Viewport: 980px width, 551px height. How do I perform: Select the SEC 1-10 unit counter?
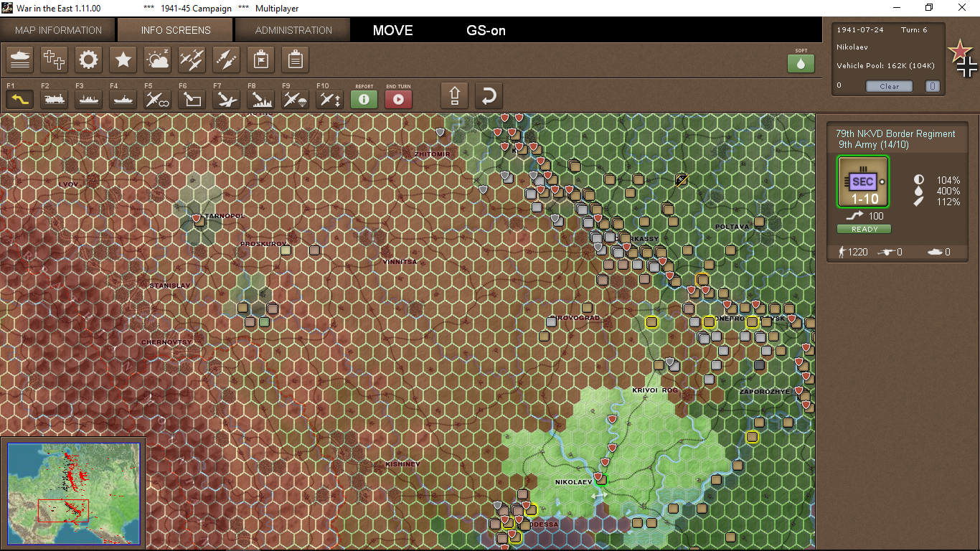863,182
